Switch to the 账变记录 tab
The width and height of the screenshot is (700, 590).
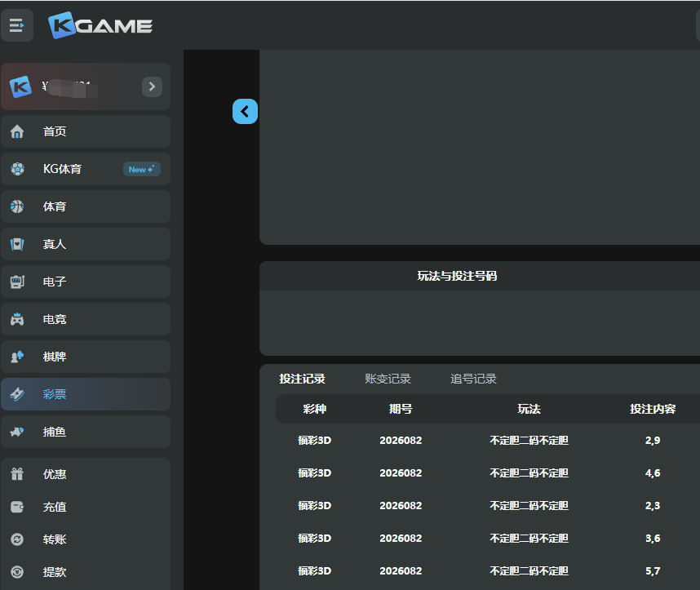[x=388, y=379]
